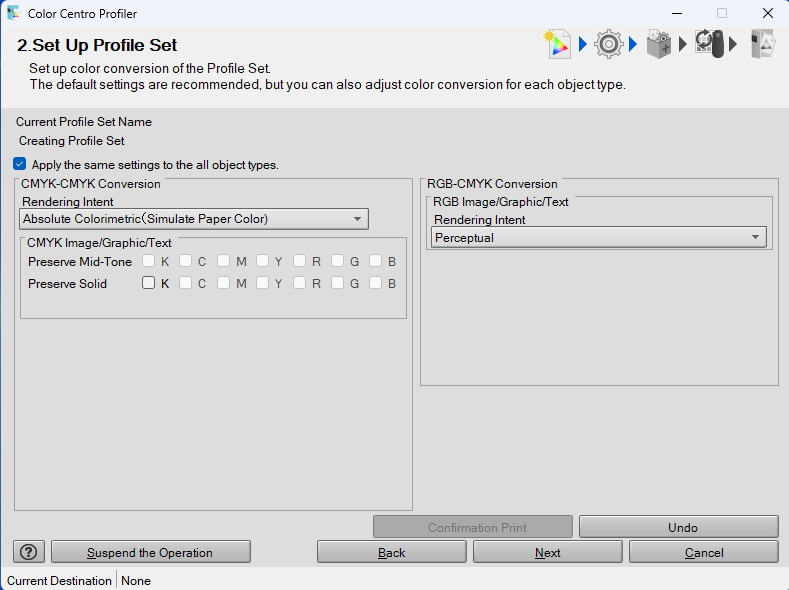Toggle Preserve Mid-Tone Y checkbox
Image resolution: width=789 pixels, height=590 pixels.
pyautogui.click(x=262, y=261)
